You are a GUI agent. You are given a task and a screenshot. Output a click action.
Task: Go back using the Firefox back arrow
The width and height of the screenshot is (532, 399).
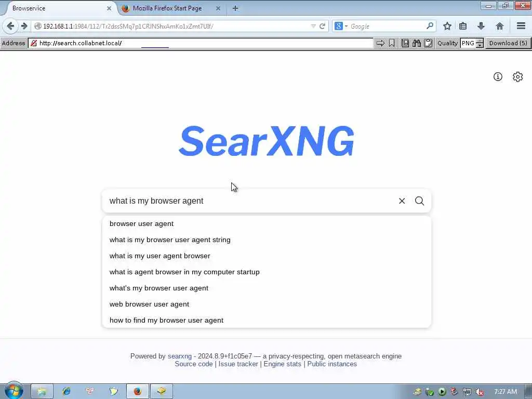pos(10,26)
